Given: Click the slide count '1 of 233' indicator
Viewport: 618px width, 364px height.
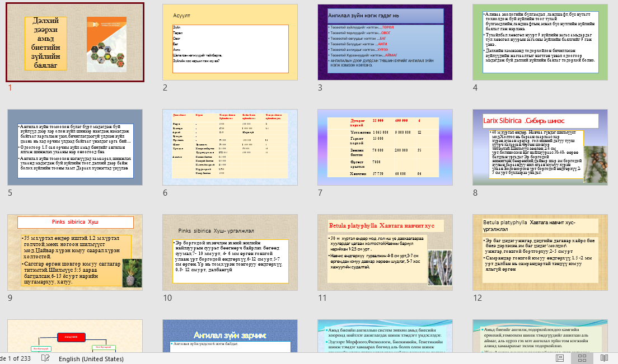Looking at the screenshot, I should [x=16, y=358].
